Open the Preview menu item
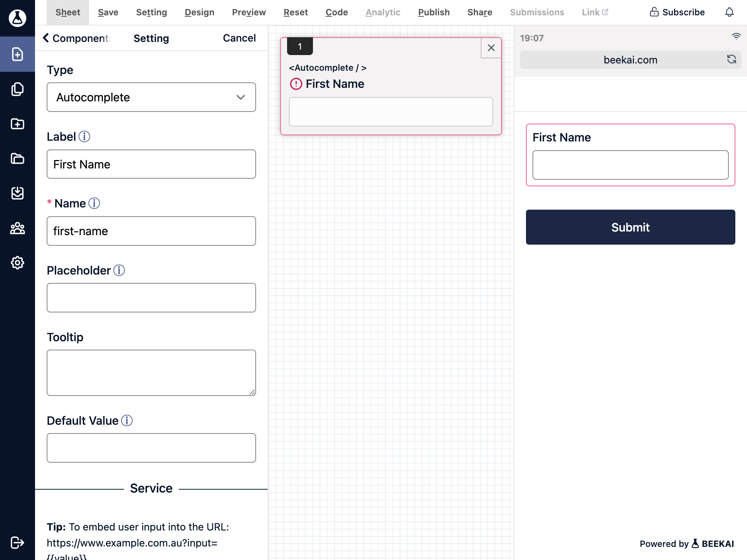The image size is (747, 560). tap(249, 12)
